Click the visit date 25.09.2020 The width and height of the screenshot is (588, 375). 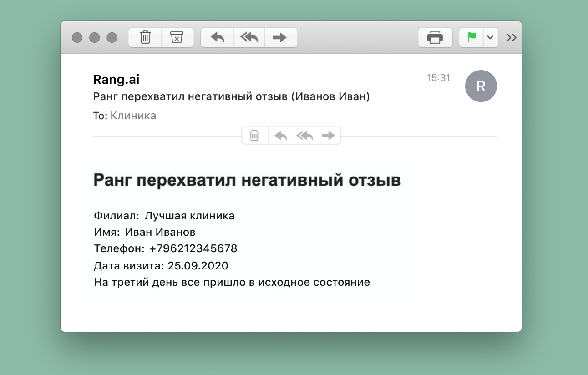198,265
